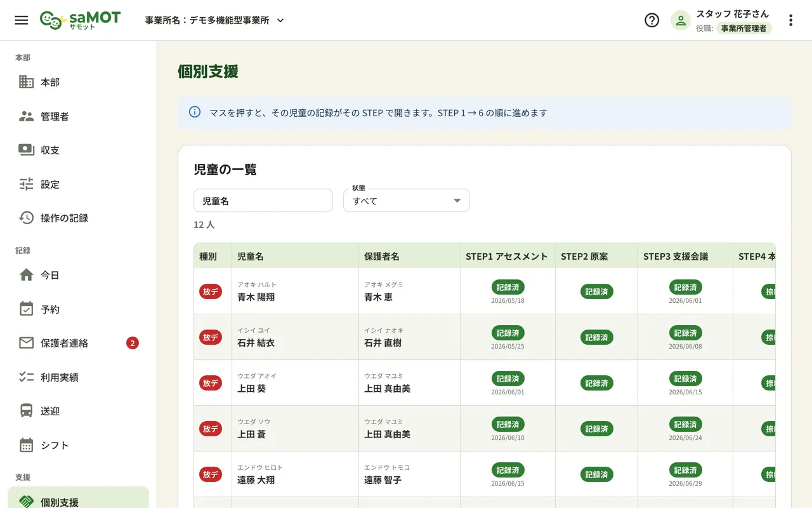This screenshot has width=812, height=508.
Task: Click the unread badge on 保護者連絡
Action: click(x=133, y=343)
